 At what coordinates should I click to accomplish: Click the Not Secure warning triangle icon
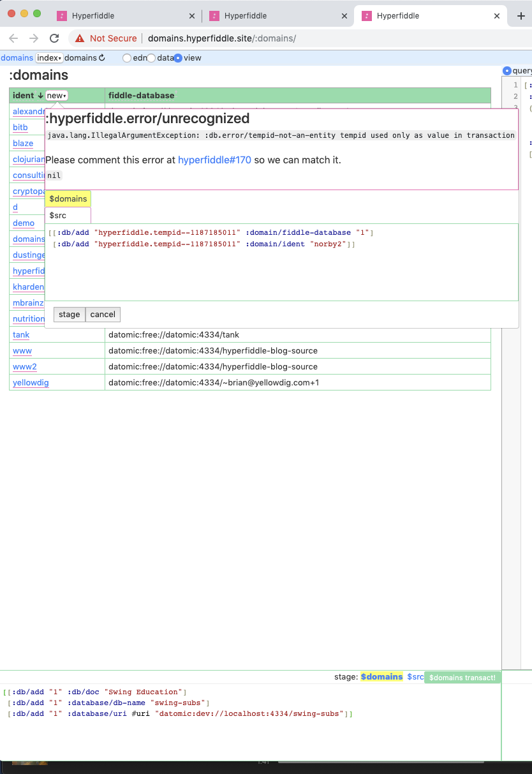tap(80, 38)
